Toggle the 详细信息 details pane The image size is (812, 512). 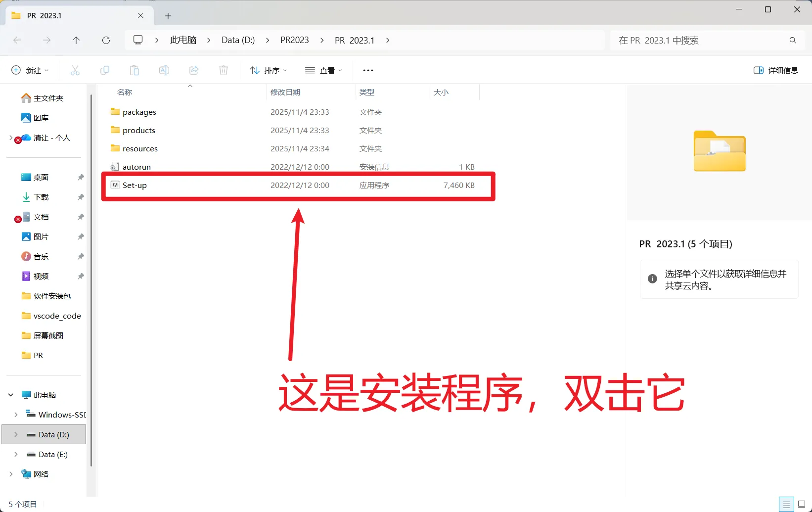click(x=775, y=70)
